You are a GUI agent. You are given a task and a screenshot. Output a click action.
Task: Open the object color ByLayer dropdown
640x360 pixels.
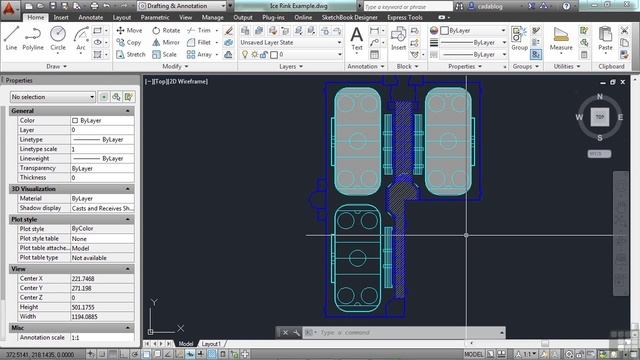[473, 31]
